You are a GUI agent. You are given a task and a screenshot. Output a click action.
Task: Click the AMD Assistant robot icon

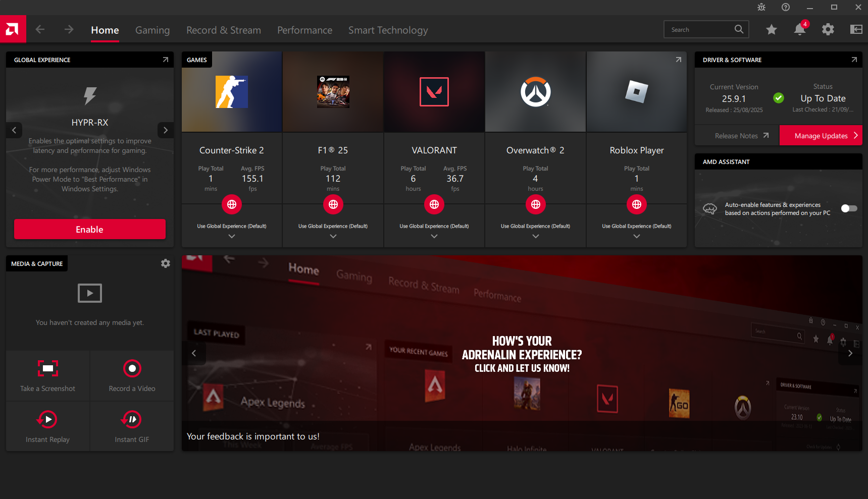tap(710, 208)
